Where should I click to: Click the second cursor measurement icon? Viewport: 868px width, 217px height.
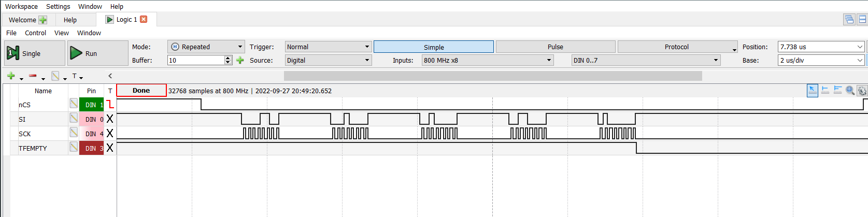point(838,90)
